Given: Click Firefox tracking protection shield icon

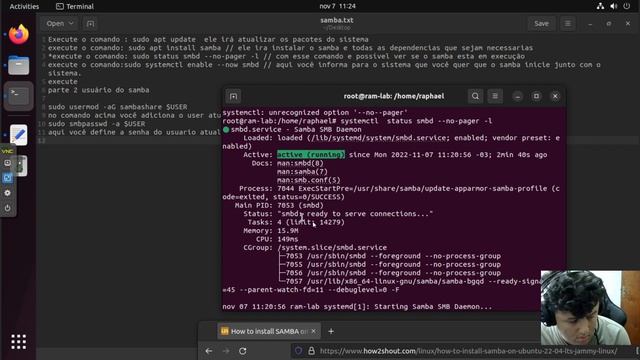Looking at the screenshot, I should [298, 351].
